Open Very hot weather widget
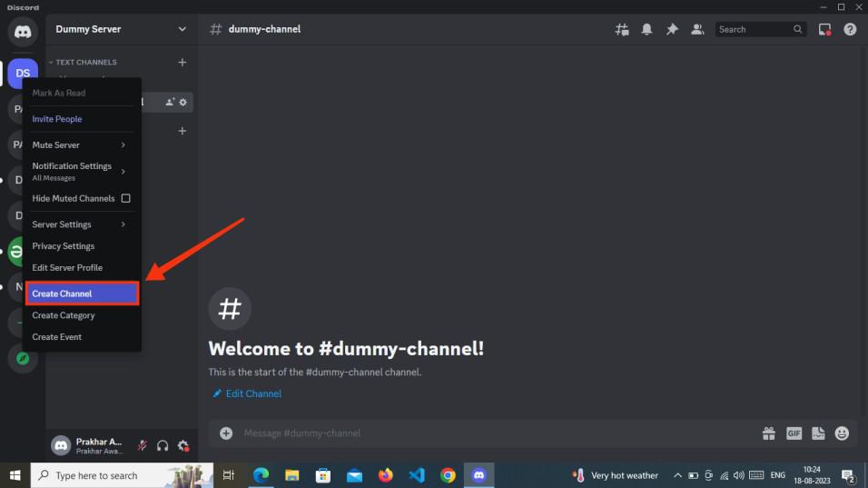The image size is (868, 488). pos(616,475)
